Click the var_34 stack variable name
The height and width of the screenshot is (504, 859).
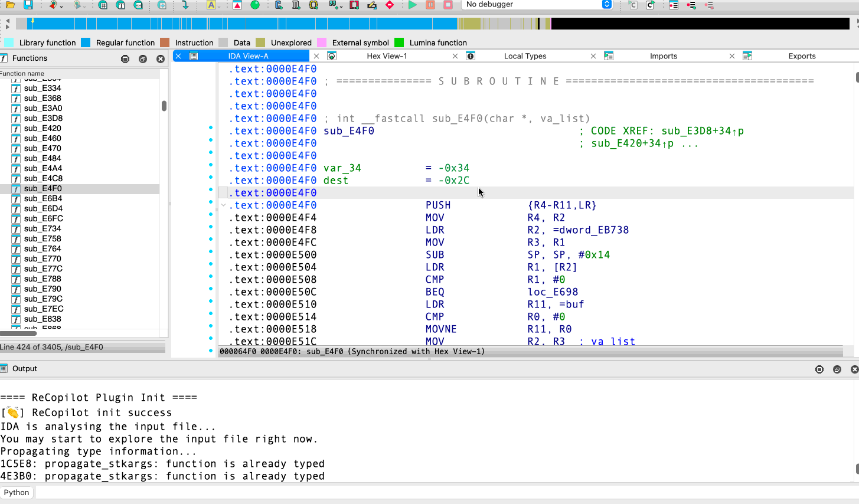(x=342, y=168)
